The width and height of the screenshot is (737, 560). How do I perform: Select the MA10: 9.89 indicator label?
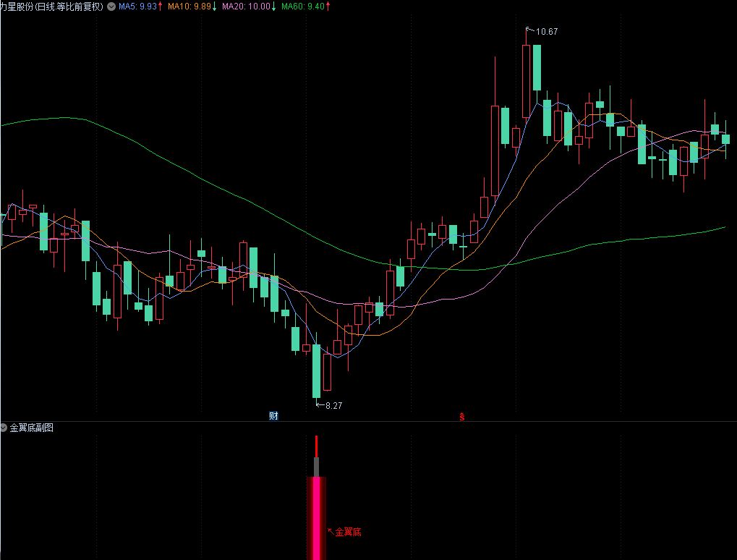click(189, 7)
